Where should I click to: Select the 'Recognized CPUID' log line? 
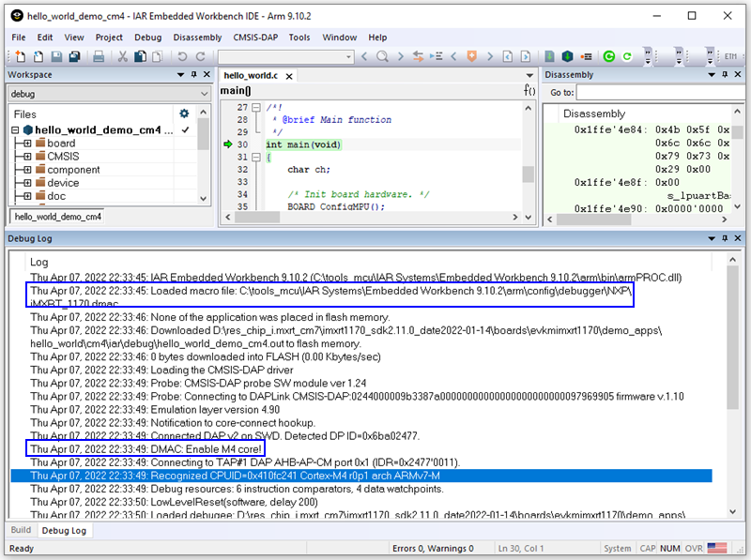point(361,476)
